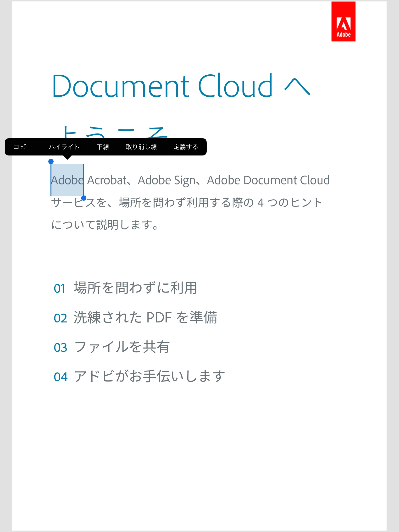The width and height of the screenshot is (399, 532).
Task: Tap item 03 ファイルを共有
Action: [112, 347]
